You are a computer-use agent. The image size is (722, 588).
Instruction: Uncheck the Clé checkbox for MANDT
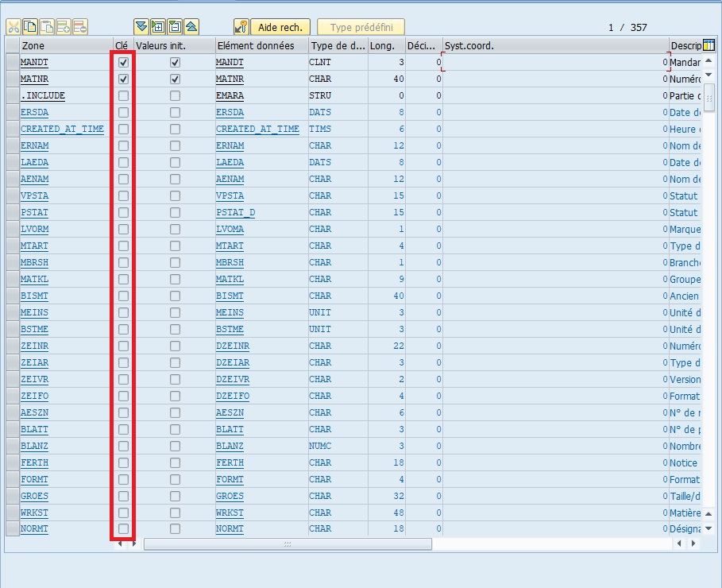123,62
